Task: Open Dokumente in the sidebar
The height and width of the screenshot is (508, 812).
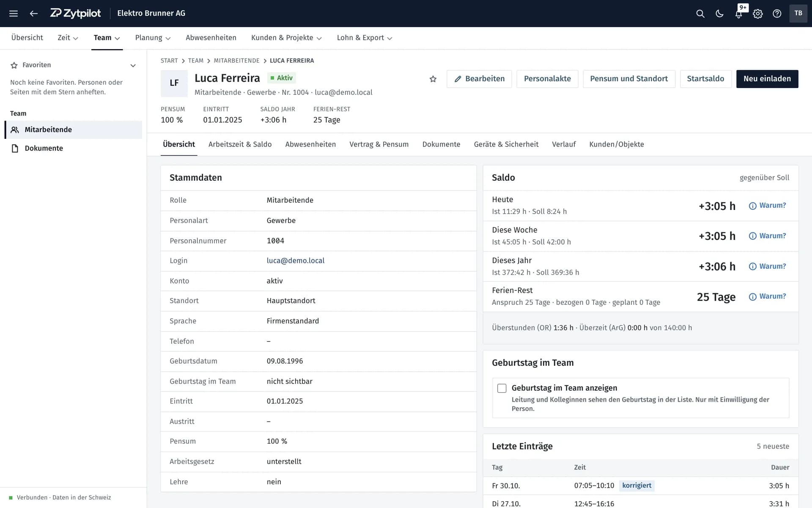Action: tap(74, 148)
